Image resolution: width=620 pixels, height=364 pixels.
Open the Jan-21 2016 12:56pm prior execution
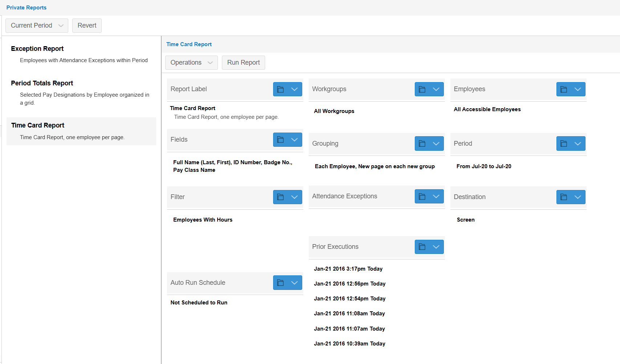[x=350, y=284]
